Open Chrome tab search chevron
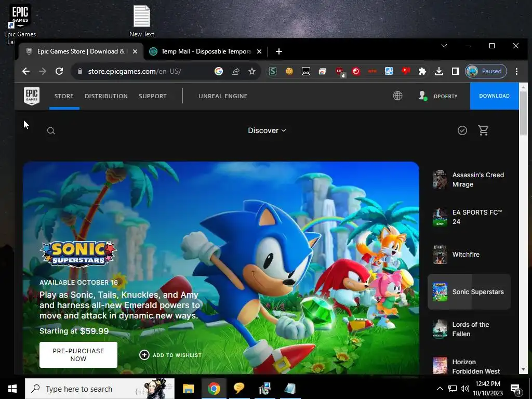 coord(444,46)
